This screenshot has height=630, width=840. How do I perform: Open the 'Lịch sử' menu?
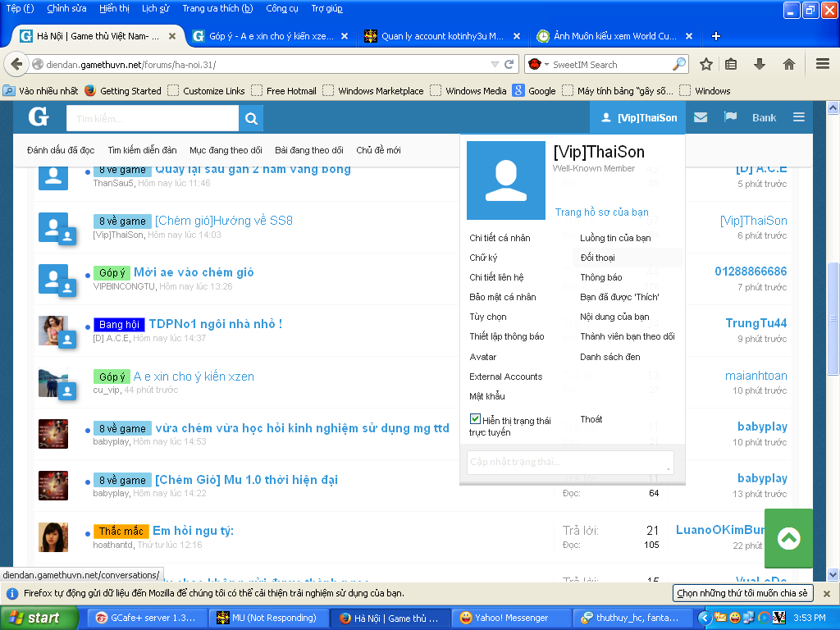coord(155,8)
